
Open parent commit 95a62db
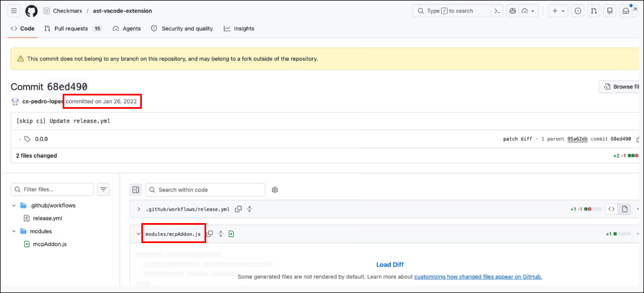pyautogui.click(x=577, y=139)
